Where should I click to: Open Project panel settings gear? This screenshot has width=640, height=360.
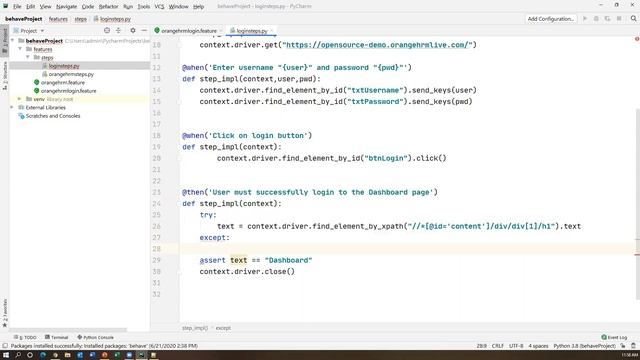133,31
